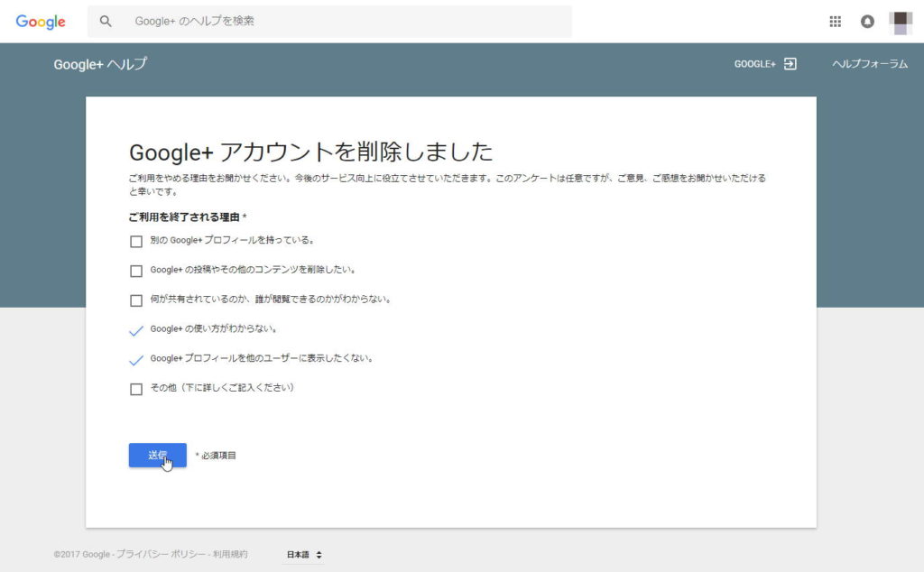Check 何が共有されているのか option
This screenshot has height=572, width=924.
(136, 300)
